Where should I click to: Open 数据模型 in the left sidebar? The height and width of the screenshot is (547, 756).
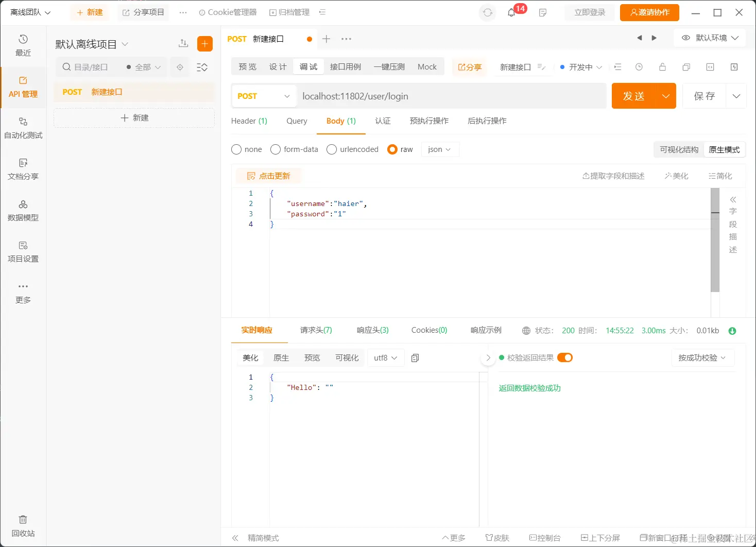(23, 210)
